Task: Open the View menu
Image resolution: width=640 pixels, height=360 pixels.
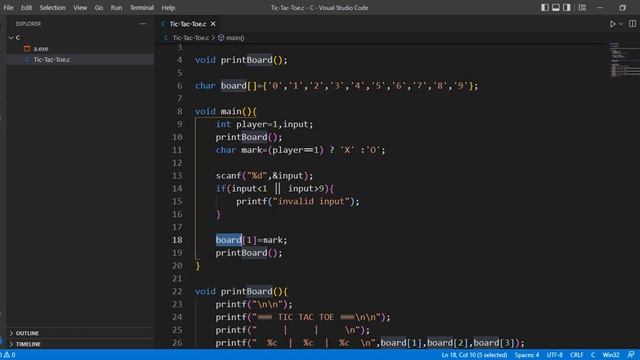Action: click(x=80, y=8)
